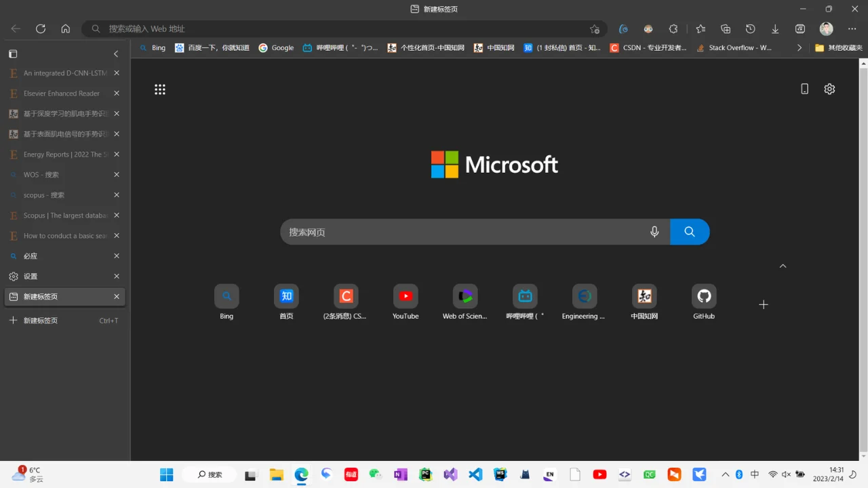
Task: Click the user profile avatar
Action: click(826, 29)
